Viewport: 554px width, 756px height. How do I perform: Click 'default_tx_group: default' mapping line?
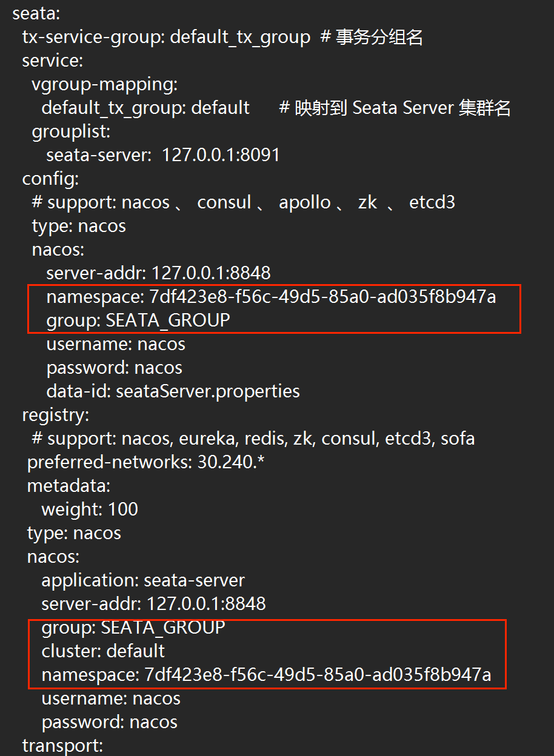(x=145, y=108)
